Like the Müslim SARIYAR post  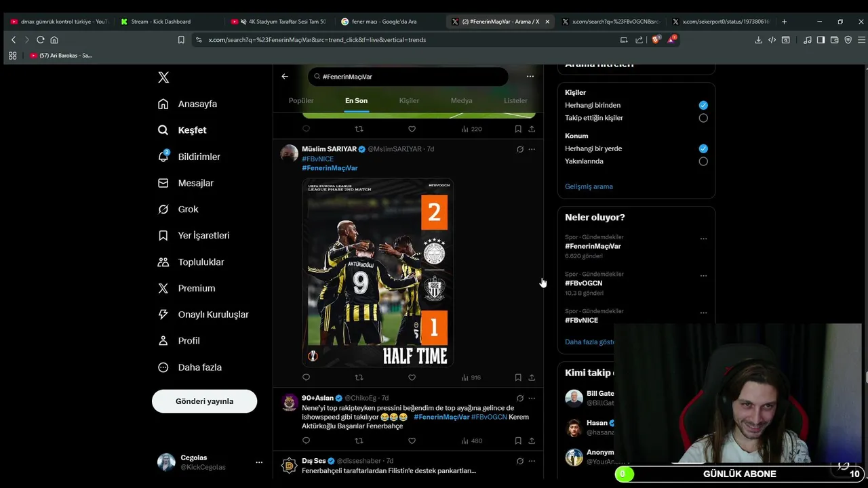pos(412,378)
